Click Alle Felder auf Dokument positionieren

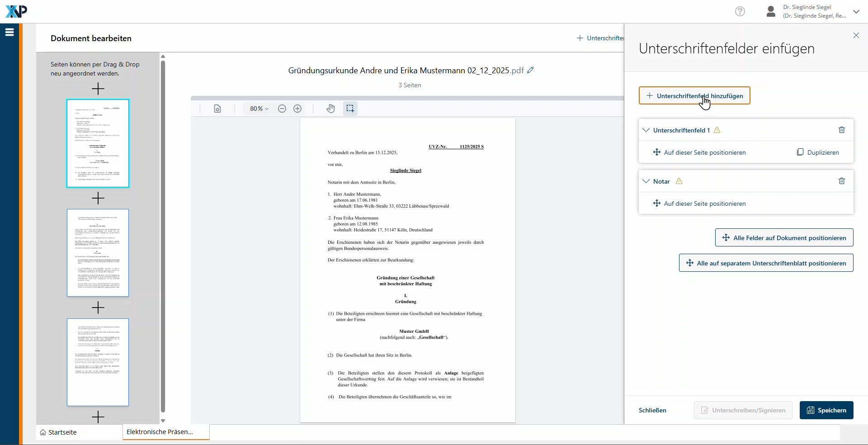(784, 238)
